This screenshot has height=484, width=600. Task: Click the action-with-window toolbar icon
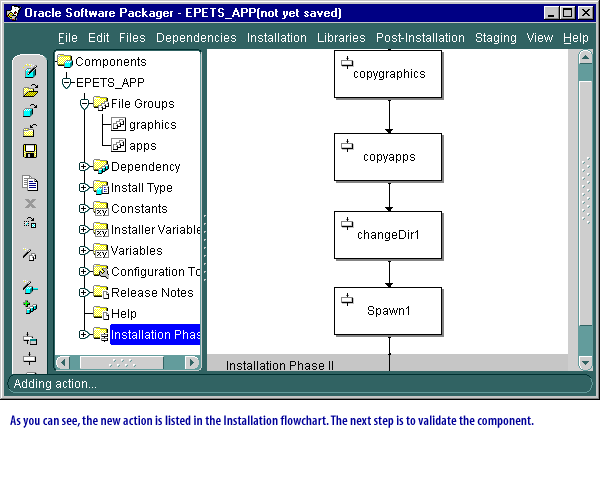point(30,339)
